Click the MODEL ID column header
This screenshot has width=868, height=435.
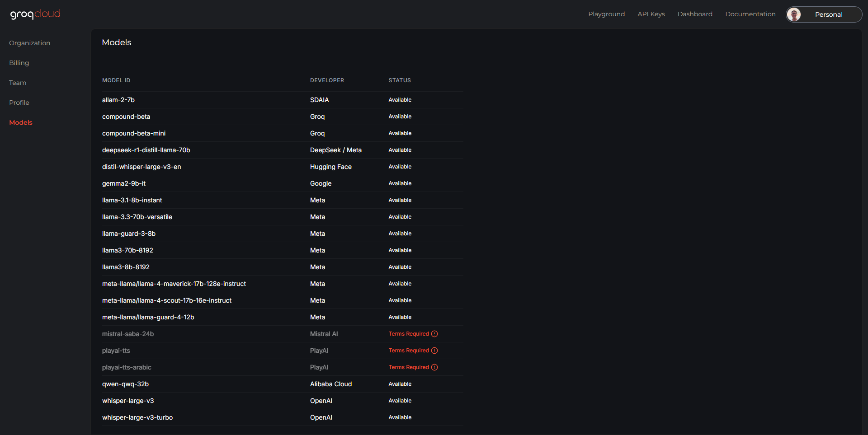pos(116,80)
